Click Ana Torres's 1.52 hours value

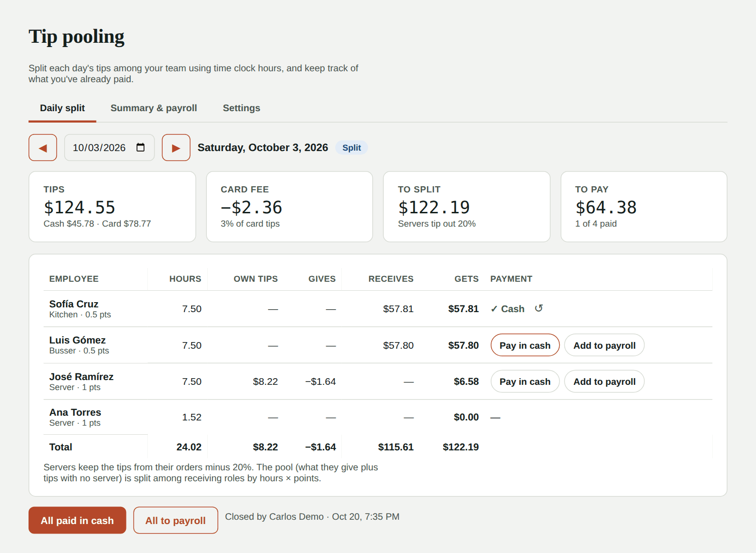(x=192, y=417)
